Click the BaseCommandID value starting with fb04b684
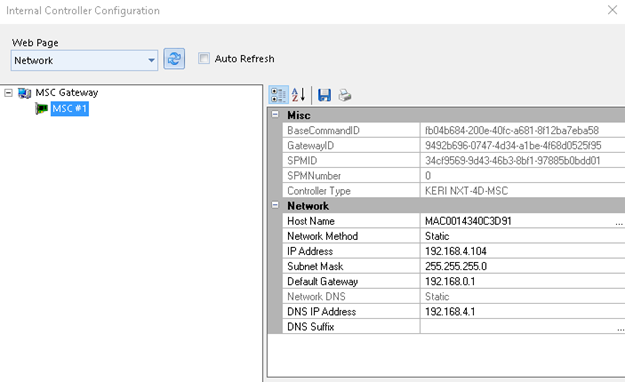The width and height of the screenshot is (625, 382). 512,130
